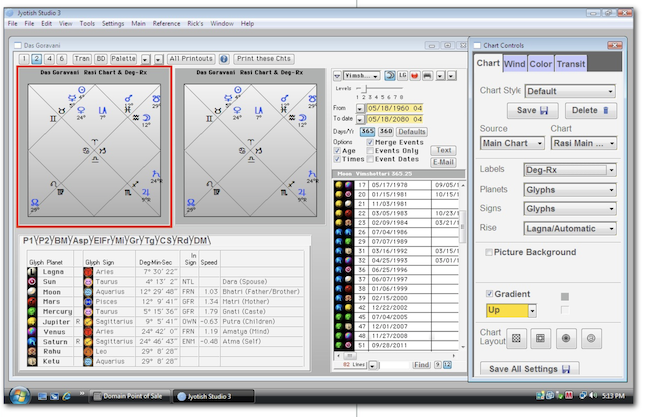The image size is (648, 417).
Task: Click the blue help icon beside All Printouts
Action: [224, 59]
